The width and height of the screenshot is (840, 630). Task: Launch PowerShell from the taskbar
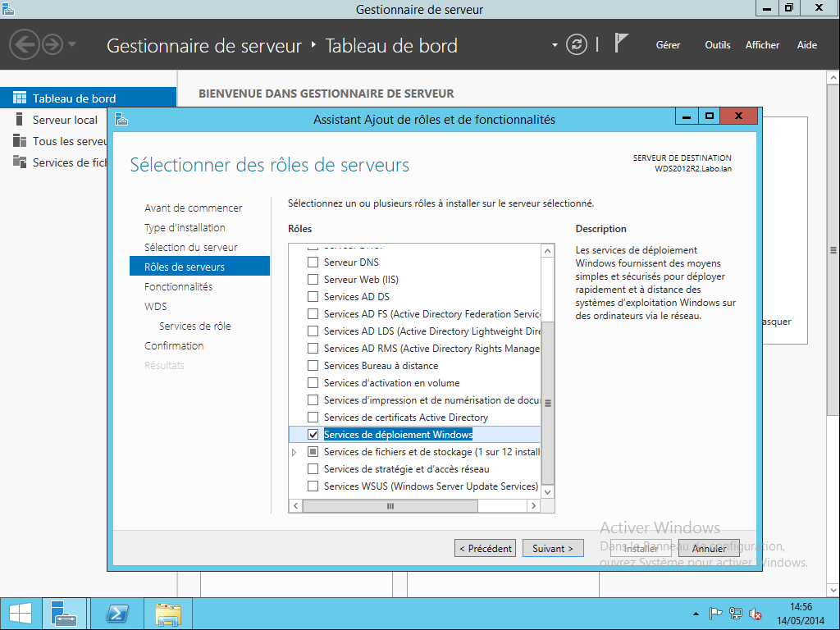(116, 614)
